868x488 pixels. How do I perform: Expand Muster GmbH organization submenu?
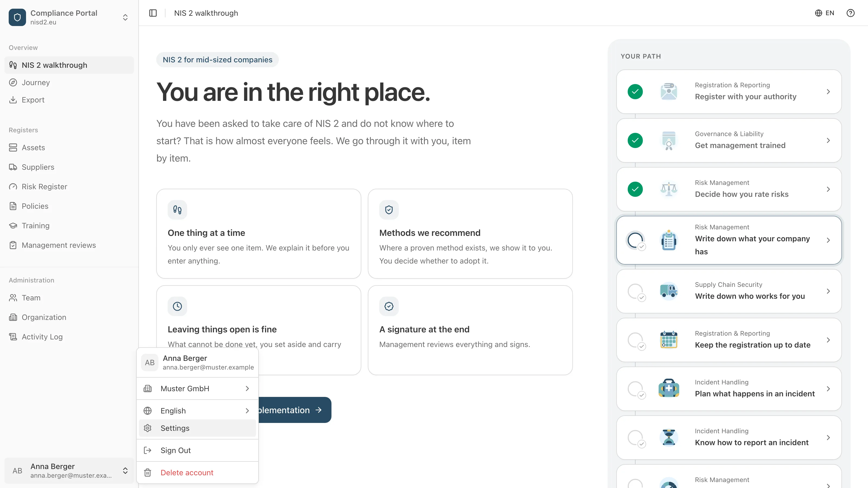pos(197,389)
